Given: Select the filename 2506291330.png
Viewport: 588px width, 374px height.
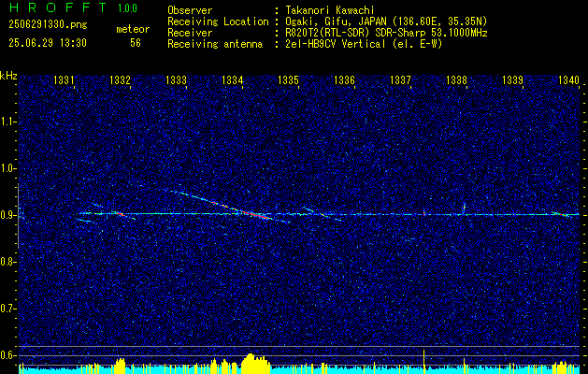Looking at the screenshot, I should click(48, 25).
